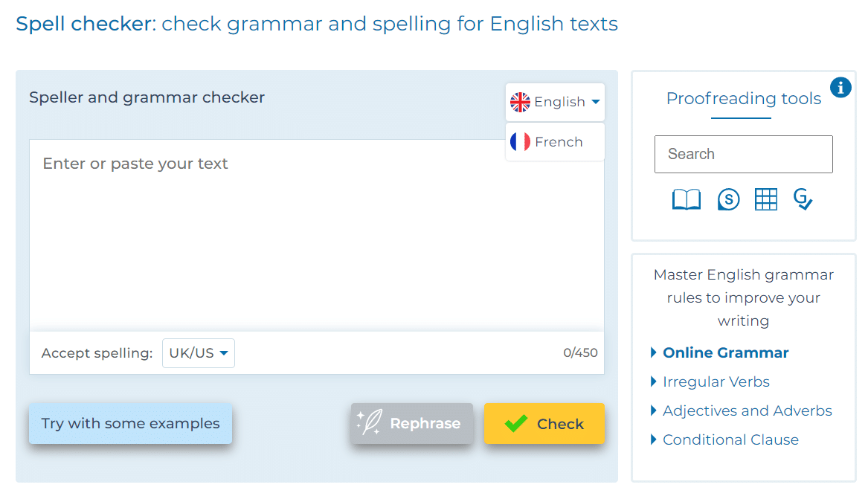The height and width of the screenshot is (496, 868).
Task: Open the Adjectives and Adverbs link
Action: coord(748,410)
